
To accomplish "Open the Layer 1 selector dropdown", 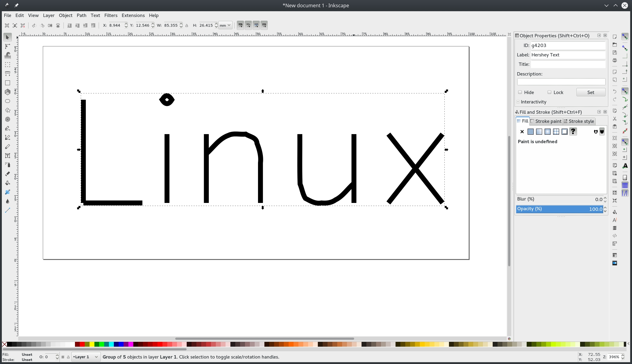I will 86,357.
